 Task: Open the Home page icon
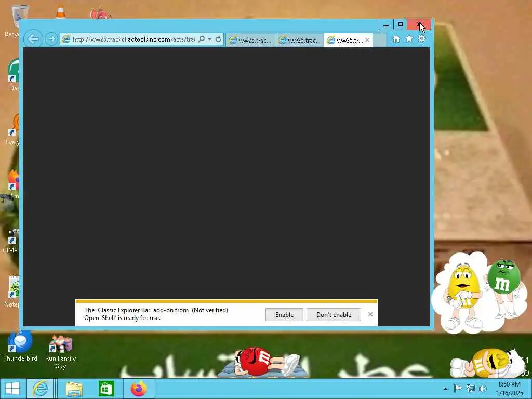click(x=396, y=39)
